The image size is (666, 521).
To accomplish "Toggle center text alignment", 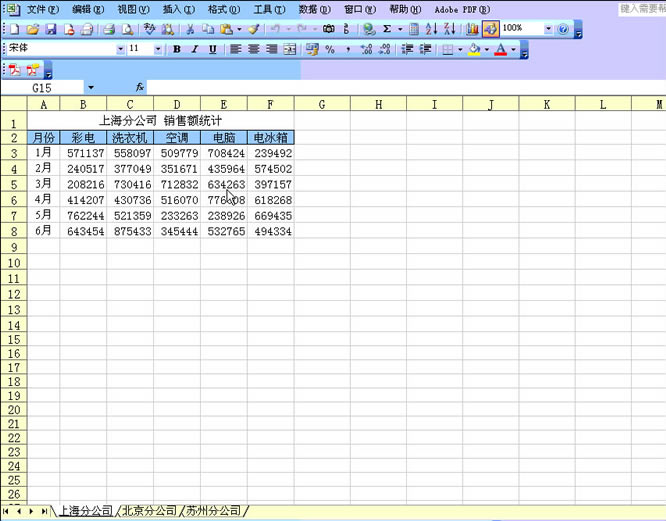I will 254,49.
